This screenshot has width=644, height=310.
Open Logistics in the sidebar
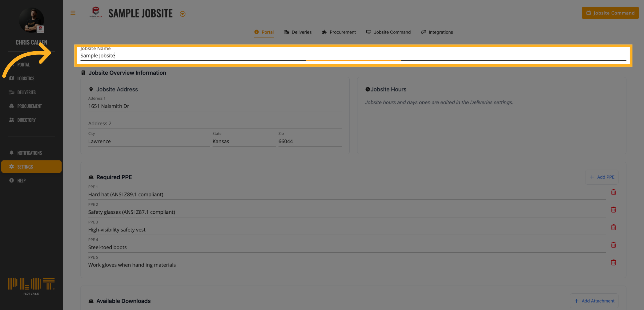26,78
